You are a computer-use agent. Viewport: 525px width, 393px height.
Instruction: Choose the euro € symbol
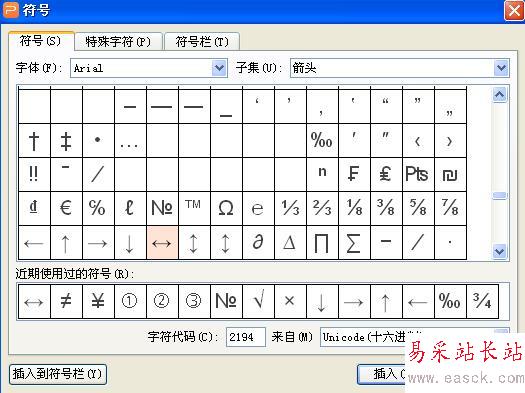[66, 208]
